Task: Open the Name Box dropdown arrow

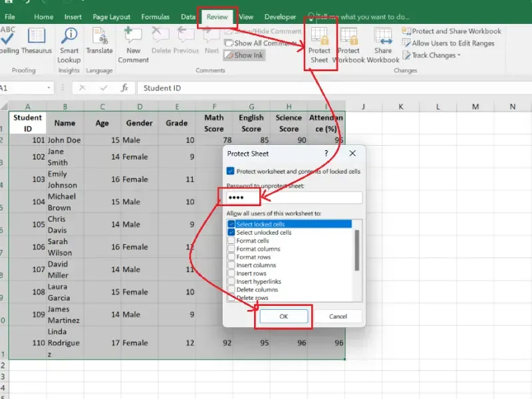Action: [x=49, y=88]
